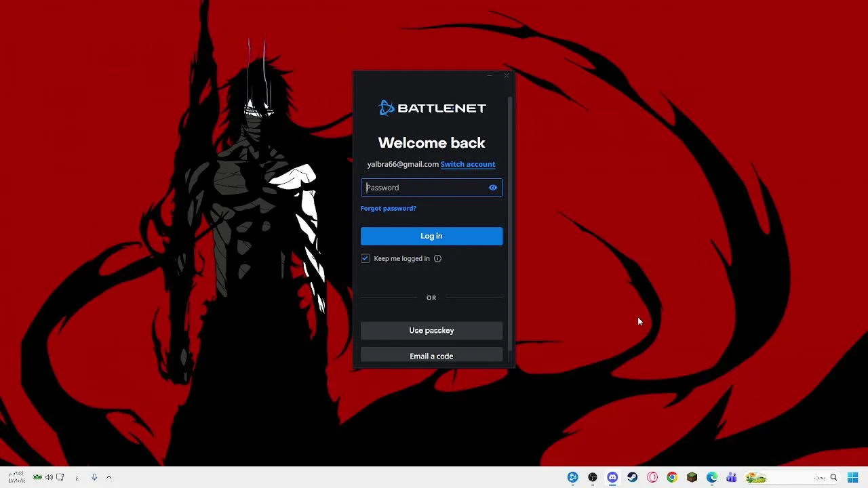The image size is (868, 488).
Task: Click the Switch account link
Action: (468, 164)
